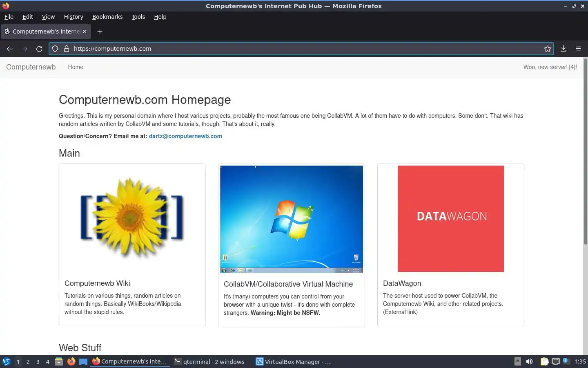Click the red DataWagon logo image
This screenshot has height=368, width=588.
pyautogui.click(x=451, y=219)
